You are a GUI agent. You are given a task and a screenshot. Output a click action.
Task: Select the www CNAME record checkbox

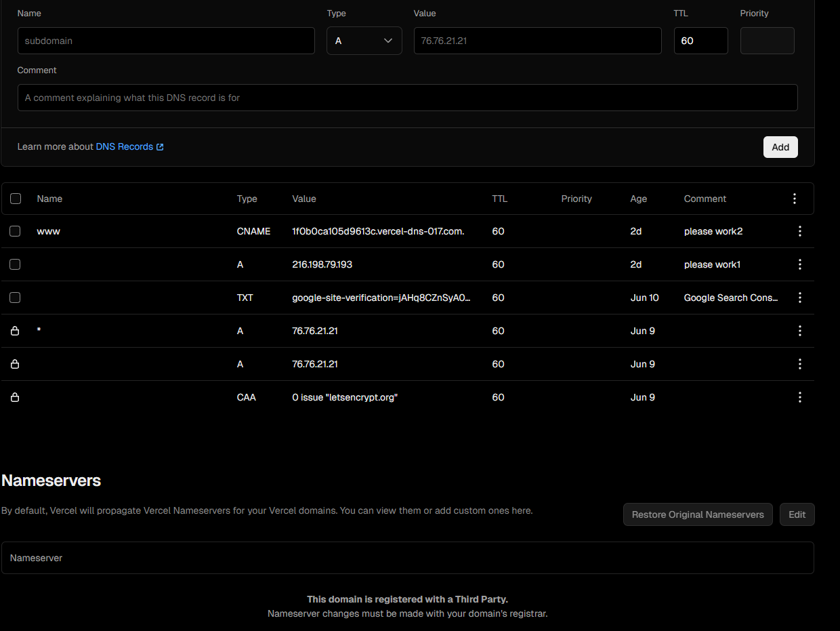pos(15,231)
